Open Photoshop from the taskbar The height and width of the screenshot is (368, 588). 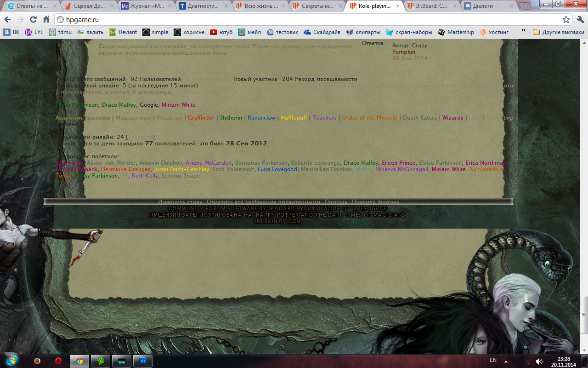click(x=143, y=361)
